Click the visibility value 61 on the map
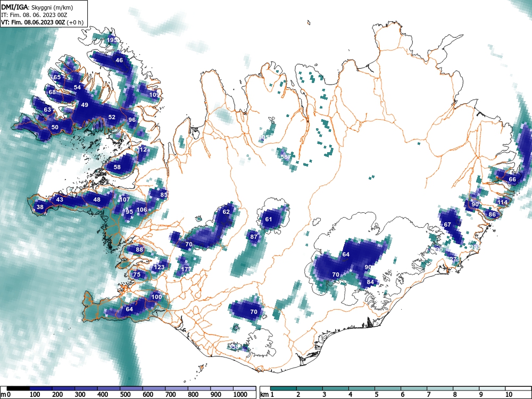The width and height of the screenshot is (532, 399). click(268, 220)
